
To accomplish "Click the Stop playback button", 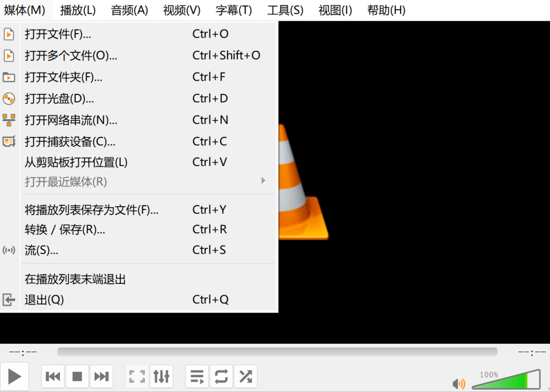I will tap(77, 377).
